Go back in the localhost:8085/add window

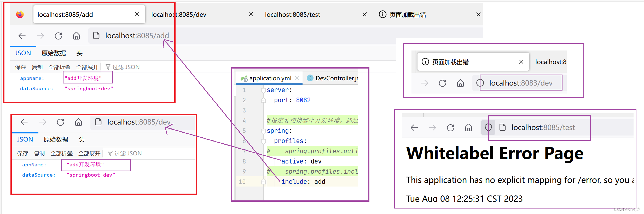[22, 36]
